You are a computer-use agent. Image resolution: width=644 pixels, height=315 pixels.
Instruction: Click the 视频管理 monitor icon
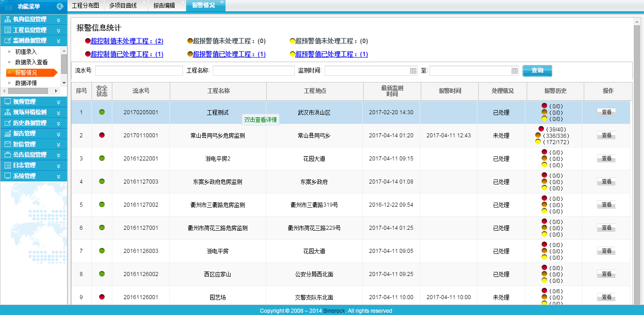(x=7, y=102)
